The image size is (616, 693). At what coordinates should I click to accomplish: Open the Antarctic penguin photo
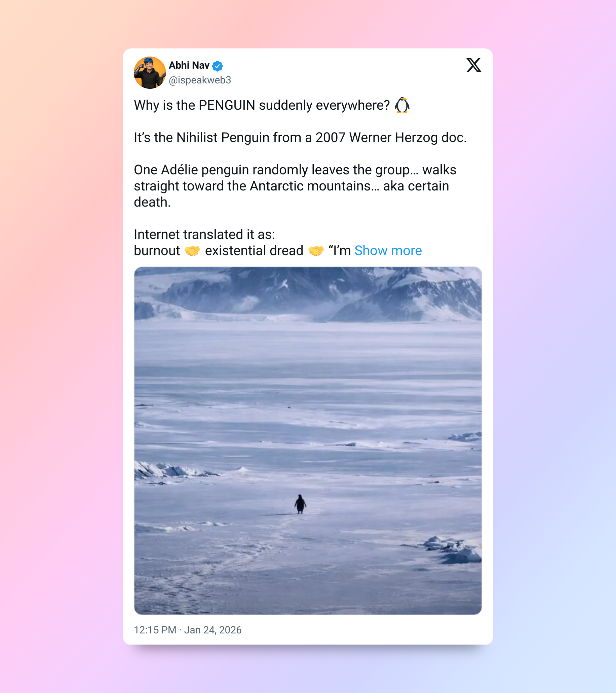coord(308,441)
